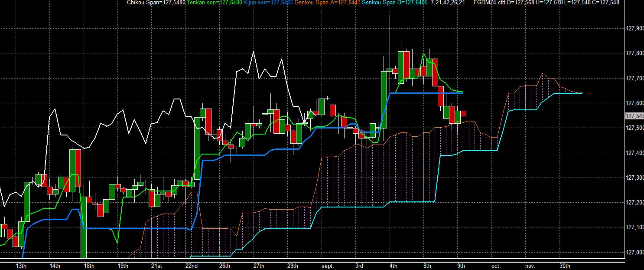644x270 pixels.
Task: Click the nov. month marker on time axis
Action: click(x=529, y=266)
